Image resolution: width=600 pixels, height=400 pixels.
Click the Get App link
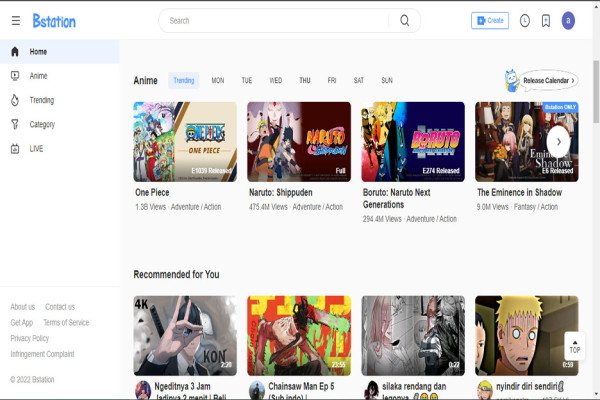pos(21,322)
